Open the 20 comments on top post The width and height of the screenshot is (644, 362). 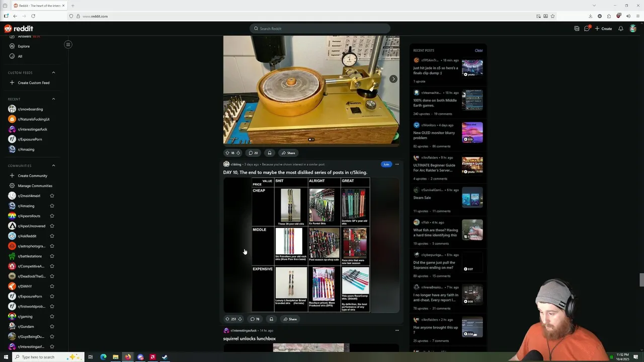coord(253,153)
